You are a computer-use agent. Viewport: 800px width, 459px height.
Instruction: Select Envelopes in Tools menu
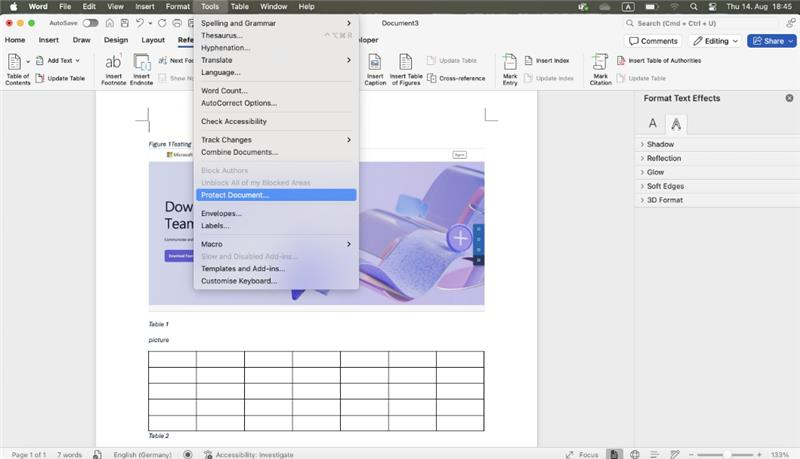[x=276, y=213]
